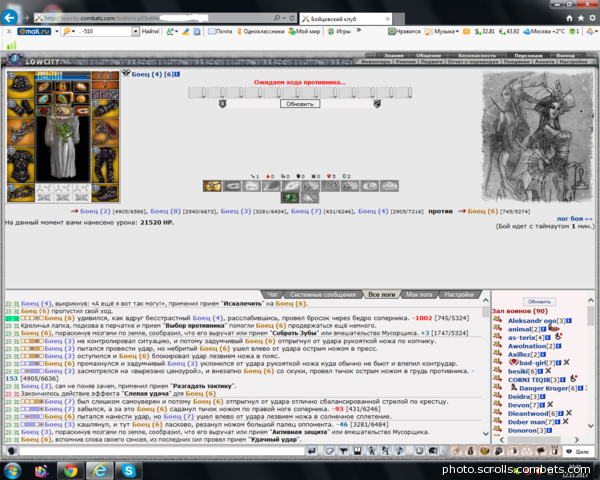Screen dimensions: 600x480
Task: Click the Нравится toolbar button
Action: (x=404, y=31)
